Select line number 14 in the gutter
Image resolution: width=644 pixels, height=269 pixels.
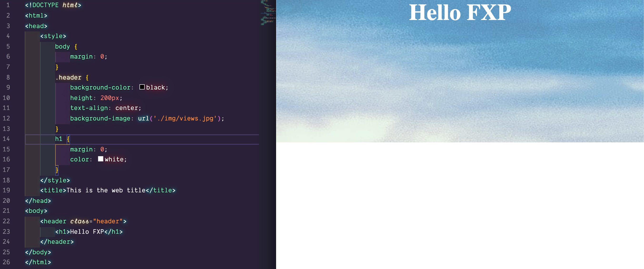pyautogui.click(x=7, y=139)
